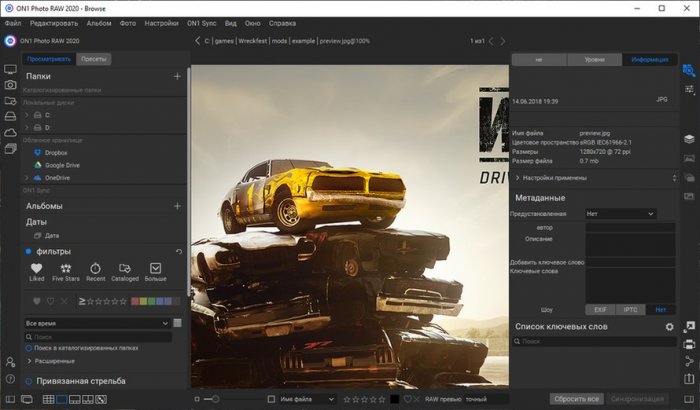The image size is (700, 410).
Task: Switch to the 'Пресеты' tab
Action: [94, 59]
